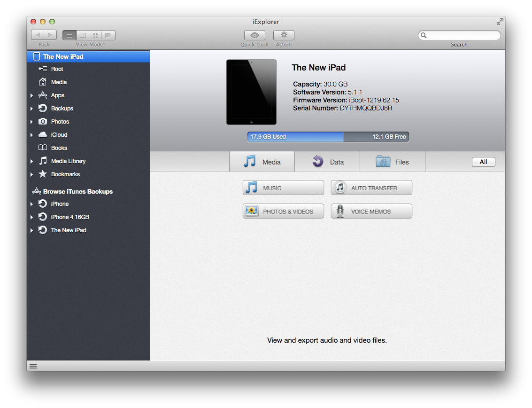Image resolution: width=532 pixels, height=408 pixels.
Task: Switch to column view mode
Action: 83,35
